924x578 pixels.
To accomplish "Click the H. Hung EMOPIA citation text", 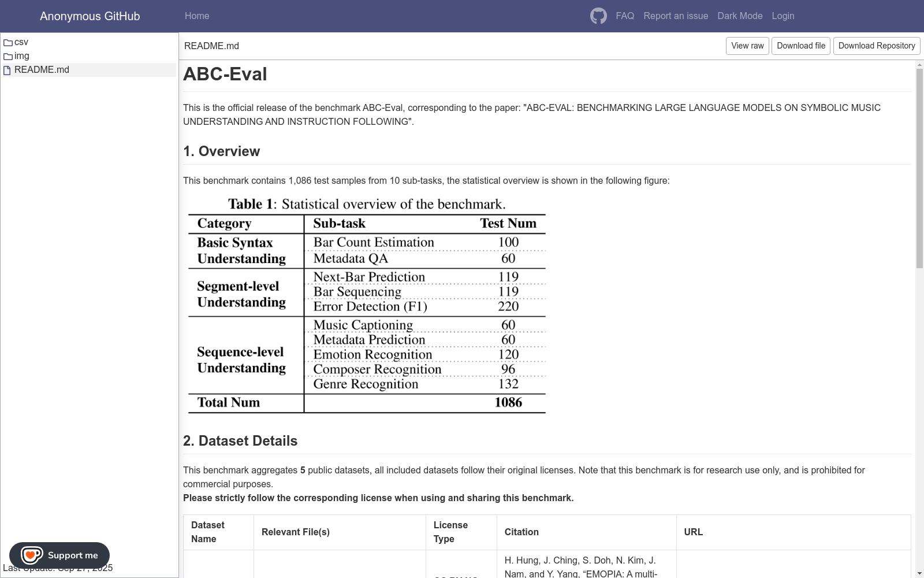I will click(x=581, y=567).
